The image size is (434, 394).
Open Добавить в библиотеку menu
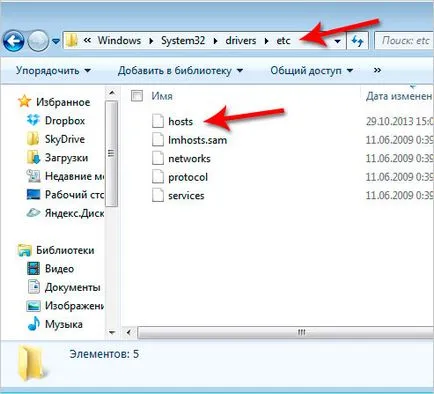[180, 71]
